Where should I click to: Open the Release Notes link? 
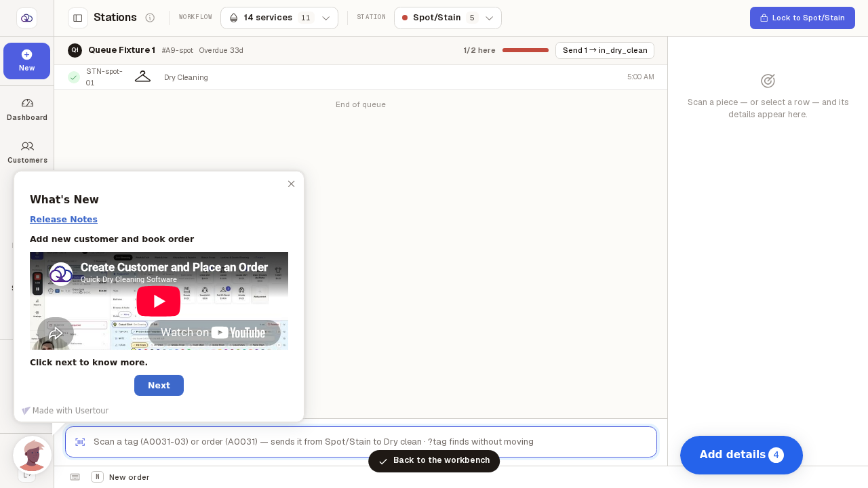pyautogui.click(x=64, y=220)
